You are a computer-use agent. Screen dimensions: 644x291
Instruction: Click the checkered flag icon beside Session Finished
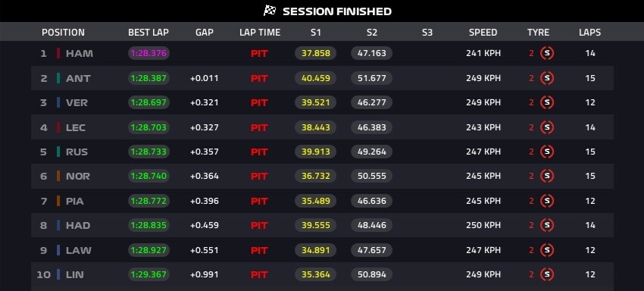click(x=270, y=11)
